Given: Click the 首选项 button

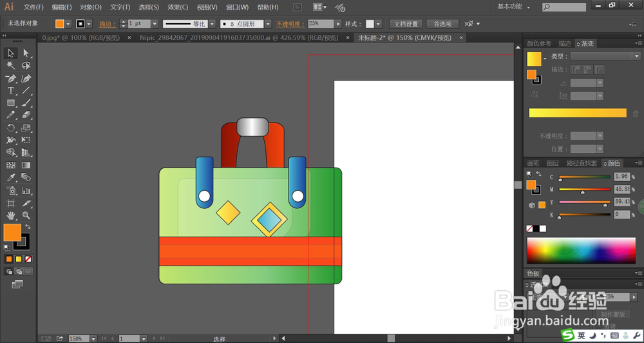Looking at the screenshot, I should pyautogui.click(x=442, y=24).
